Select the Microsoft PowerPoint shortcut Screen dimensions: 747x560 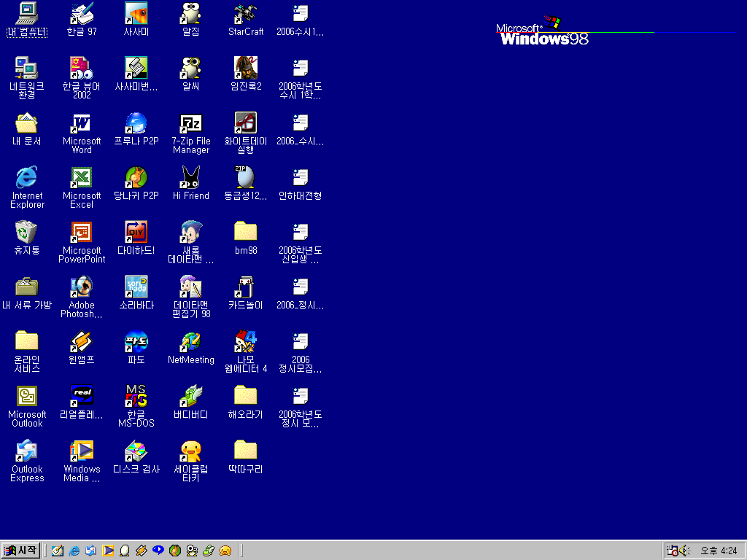pos(82,242)
